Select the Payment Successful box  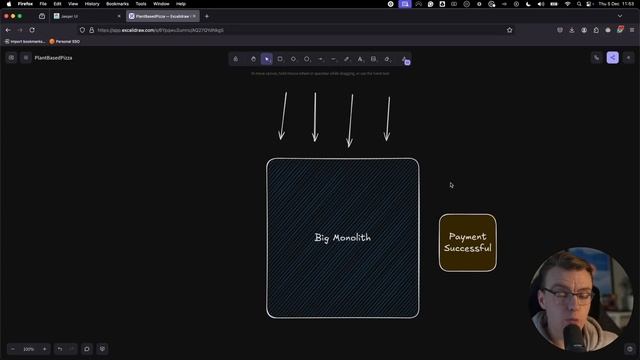pos(468,242)
